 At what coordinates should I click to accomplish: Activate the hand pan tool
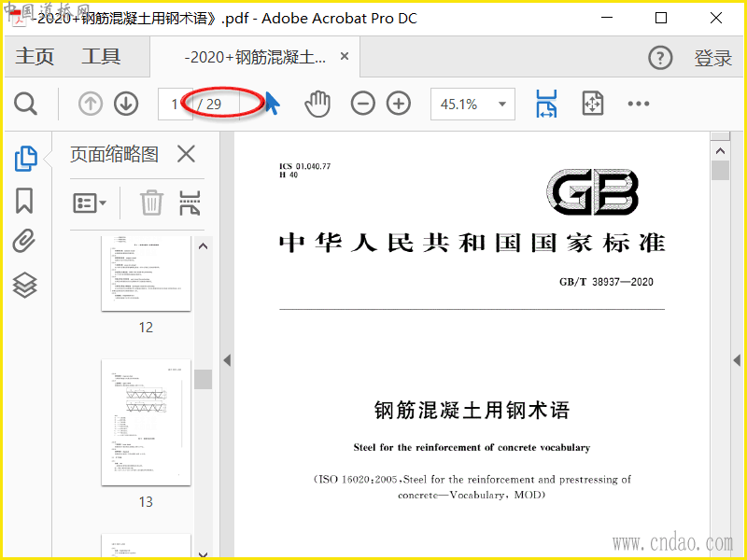click(317, 104)
